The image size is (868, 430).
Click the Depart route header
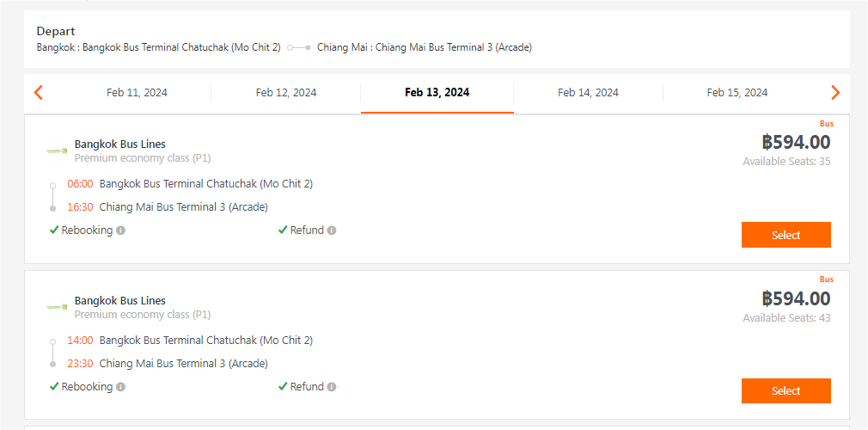[56, 31]
